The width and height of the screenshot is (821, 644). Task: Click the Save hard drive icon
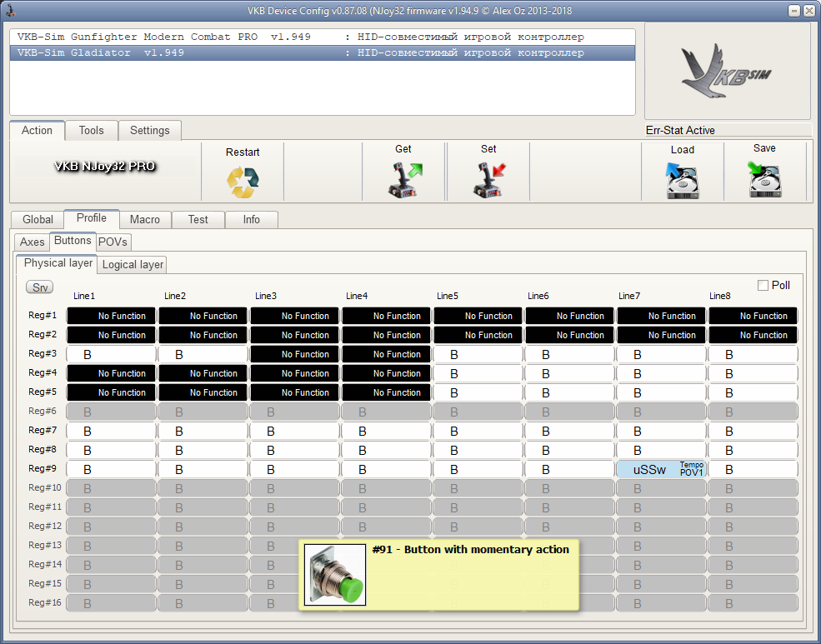[764, 179]
